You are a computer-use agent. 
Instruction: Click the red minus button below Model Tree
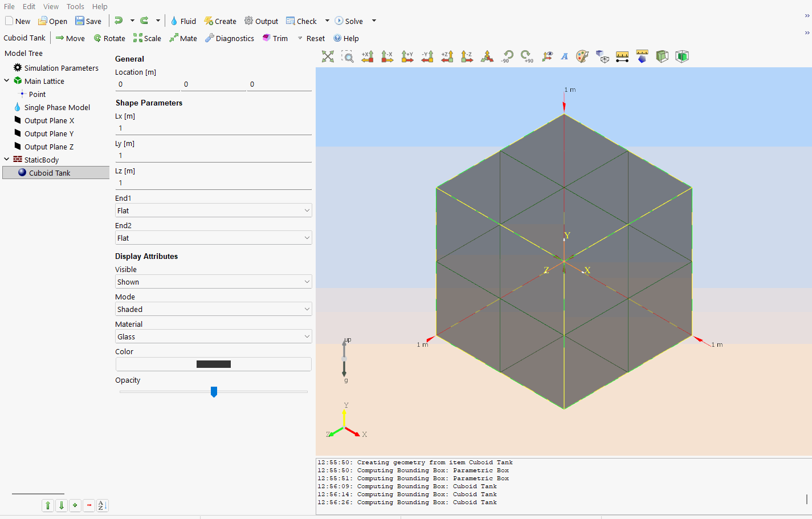point(89,505)
